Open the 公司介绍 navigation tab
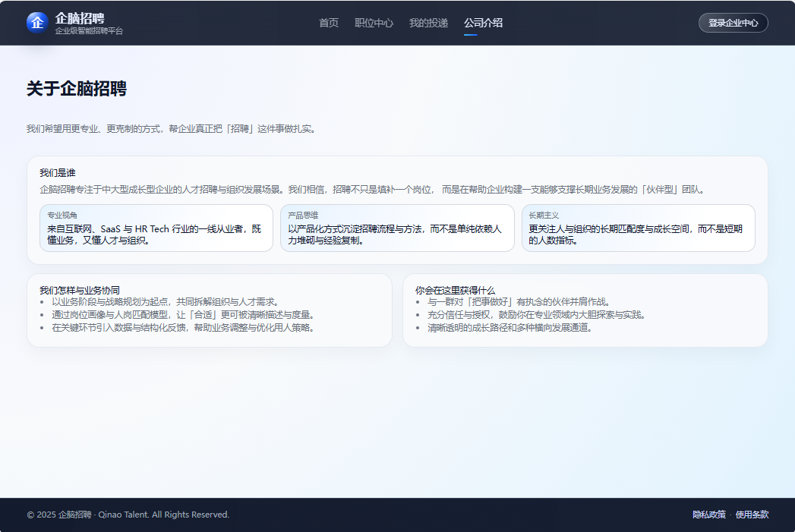The height and width of the screenshot is (532, 795). pyautogui.click(x=483, y=23)
